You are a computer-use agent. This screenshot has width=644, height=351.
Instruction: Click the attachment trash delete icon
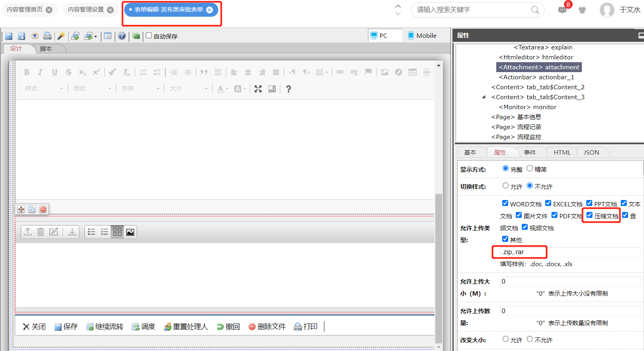41,232
